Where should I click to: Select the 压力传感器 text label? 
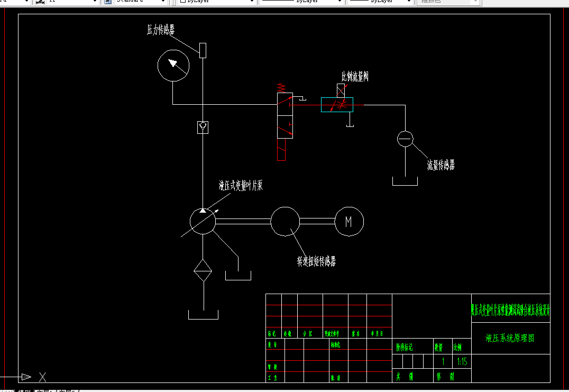click(x=160, y=30)
